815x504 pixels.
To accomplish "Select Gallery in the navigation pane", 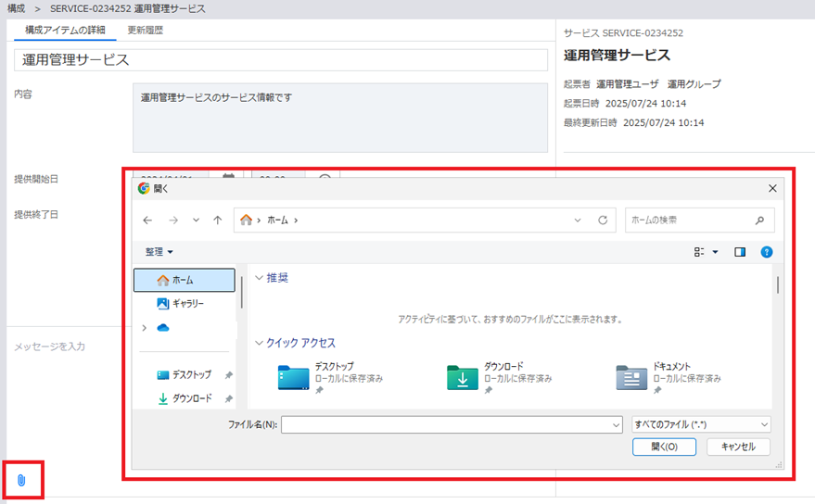I will 186,303.
